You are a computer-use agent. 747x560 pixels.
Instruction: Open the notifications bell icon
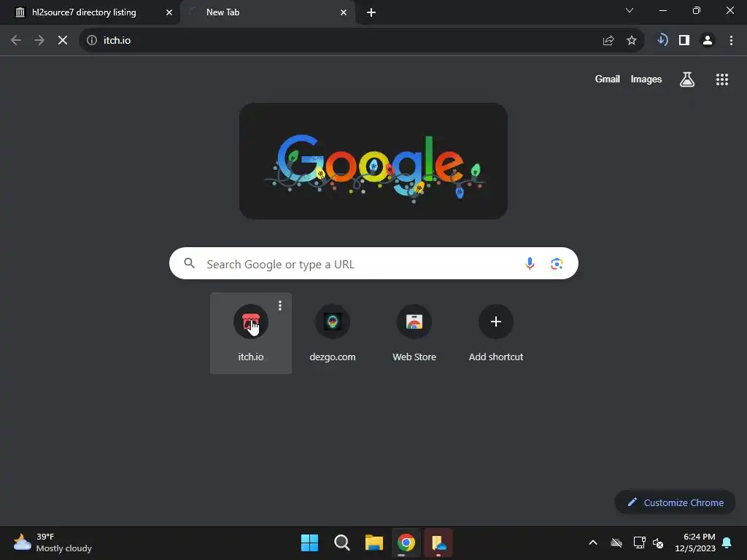(727, 542)
